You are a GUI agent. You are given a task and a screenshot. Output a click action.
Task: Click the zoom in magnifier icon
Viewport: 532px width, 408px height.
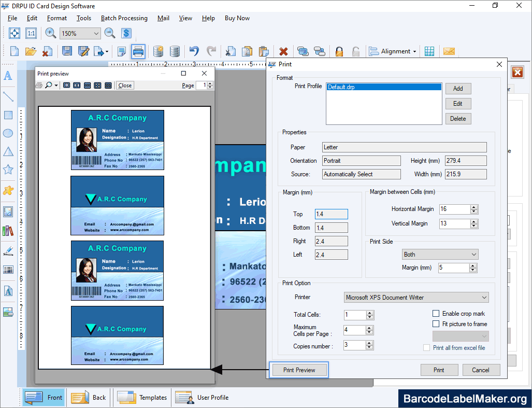coord(51,33)
